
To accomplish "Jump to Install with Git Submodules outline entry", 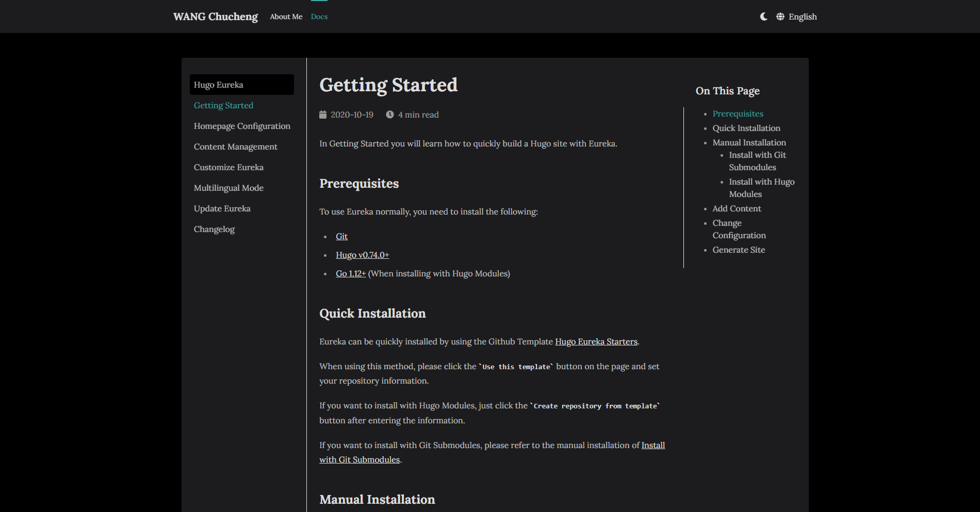I will point(758,161).
